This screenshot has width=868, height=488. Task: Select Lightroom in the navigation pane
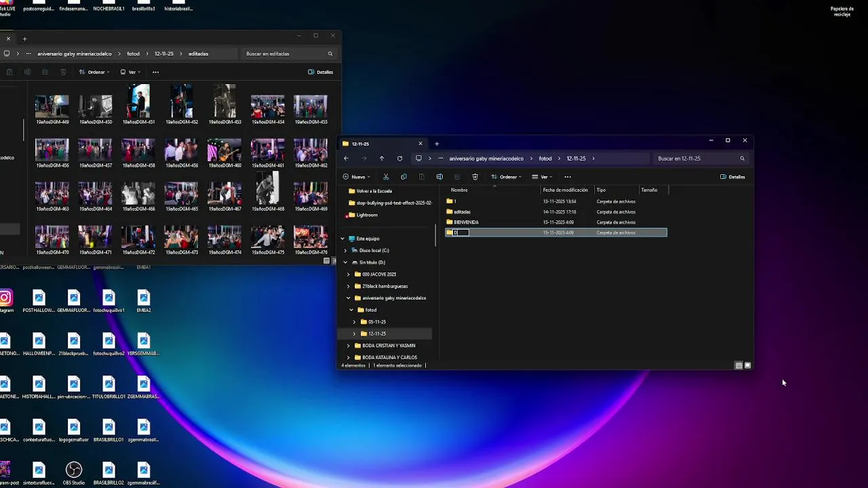[367, 215]
